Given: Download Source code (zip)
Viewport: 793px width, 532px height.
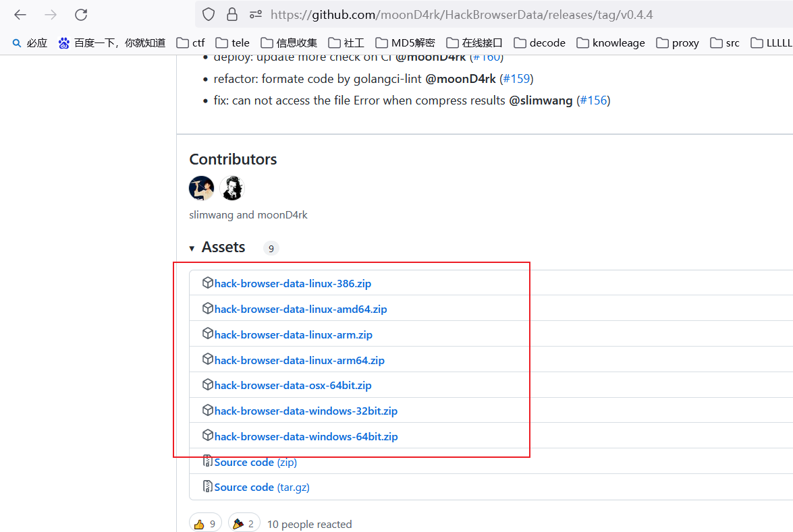Looking at the screenshot, I should click(x=255, y=463).
